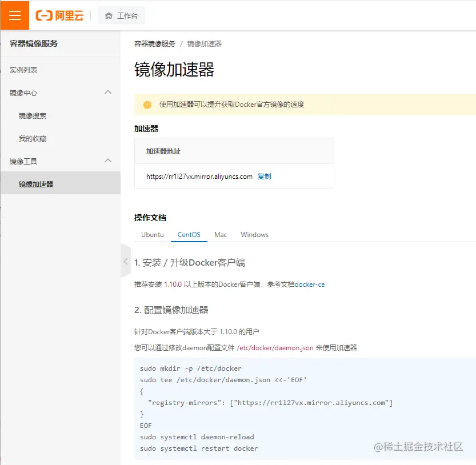Click the sudo systemctl restart docker line
Image resolution: width=476 pixels, height=465 pixels.
pyautogui.click(x=199, y=448)
